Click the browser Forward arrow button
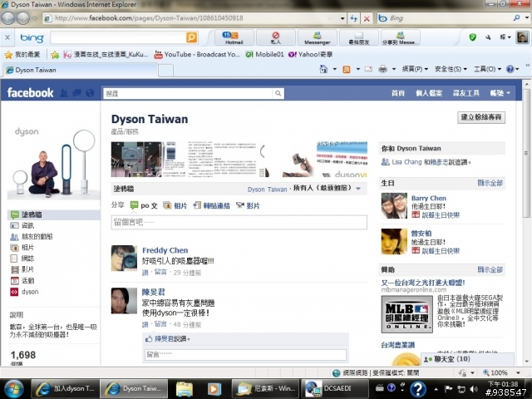Viewport: 532px width, 399px height. click(23, 18)
